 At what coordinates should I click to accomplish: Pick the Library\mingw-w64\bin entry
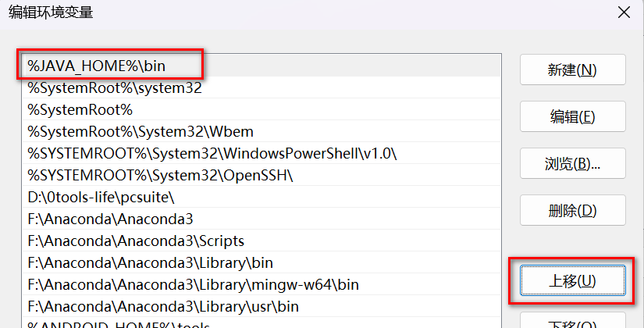coord(262,284)
